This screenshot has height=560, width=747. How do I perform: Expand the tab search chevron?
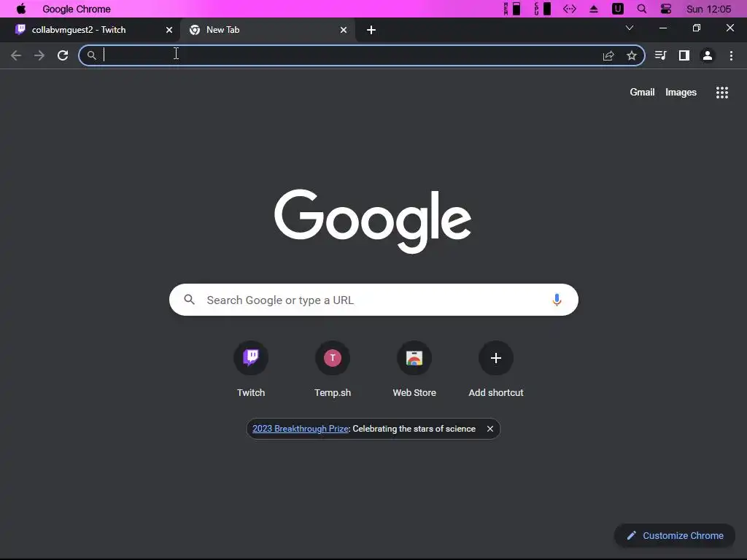point(630,28)
